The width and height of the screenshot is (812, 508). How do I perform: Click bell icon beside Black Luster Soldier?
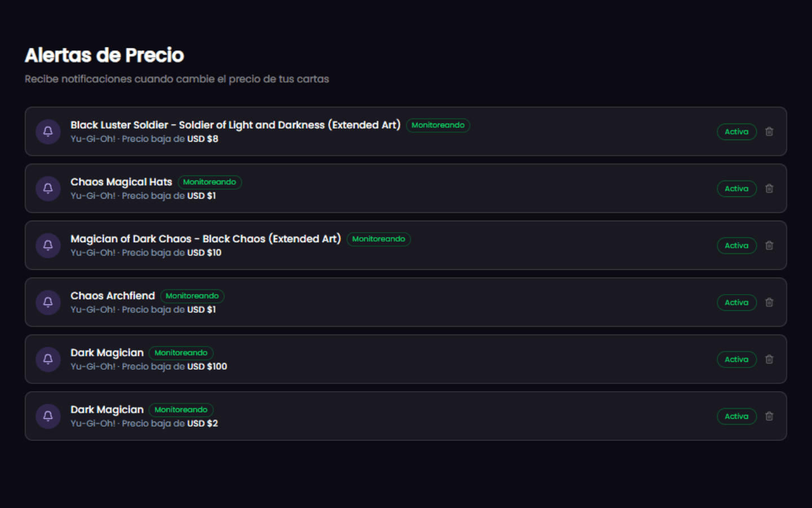click(x=48, y=132)
